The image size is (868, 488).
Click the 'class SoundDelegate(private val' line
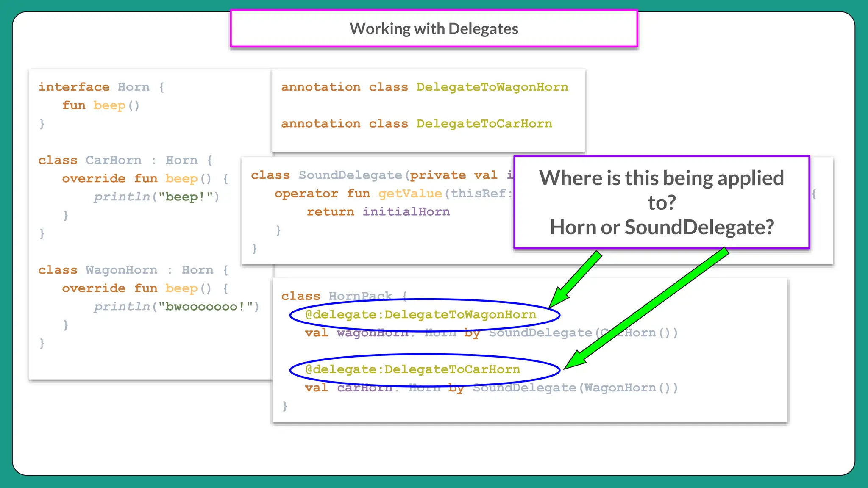point(382,175)
